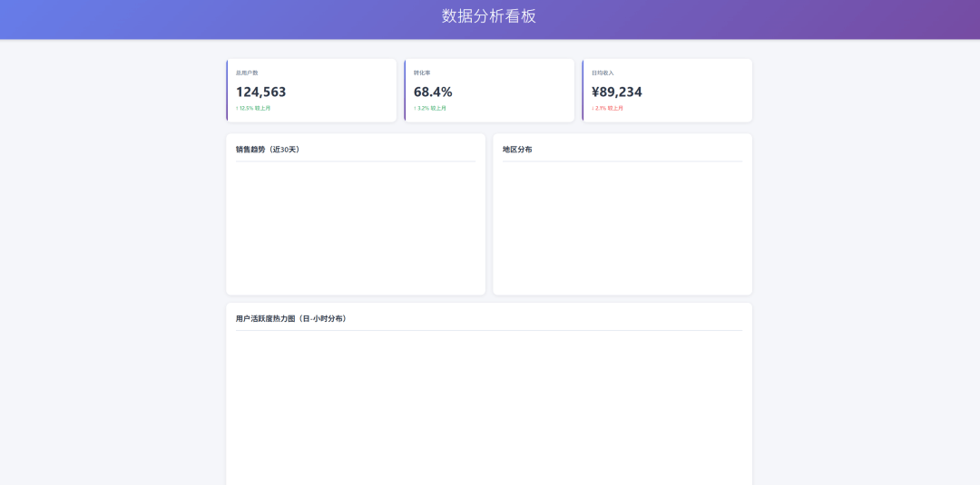Screen dimensions: 980x485
Task: Click the purple left accent bar of 转化率 card
Action: [405, 91]
